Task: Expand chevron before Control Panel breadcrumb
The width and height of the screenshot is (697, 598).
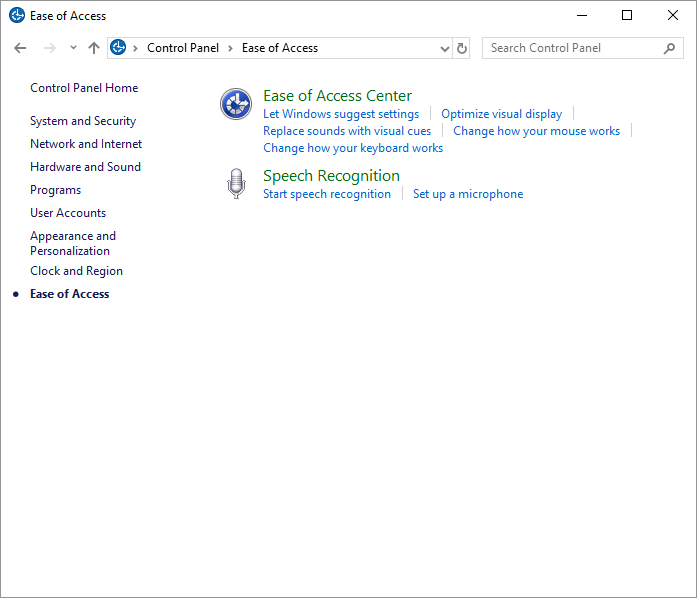Action: tap(135, 48)
